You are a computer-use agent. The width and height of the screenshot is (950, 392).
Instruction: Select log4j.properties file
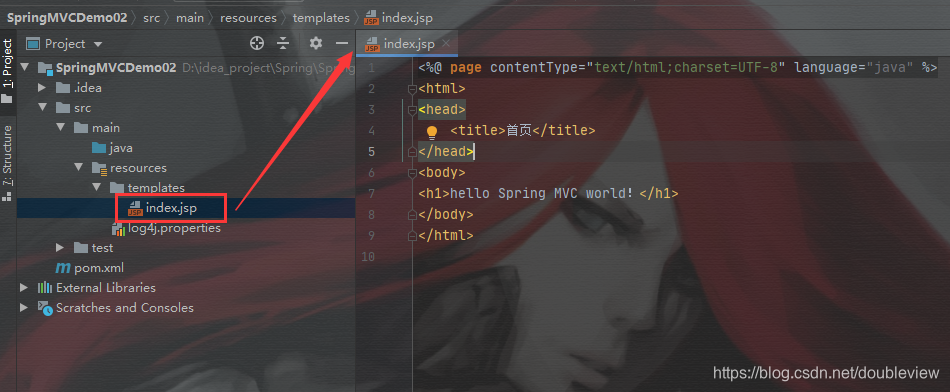pos(174,228)
